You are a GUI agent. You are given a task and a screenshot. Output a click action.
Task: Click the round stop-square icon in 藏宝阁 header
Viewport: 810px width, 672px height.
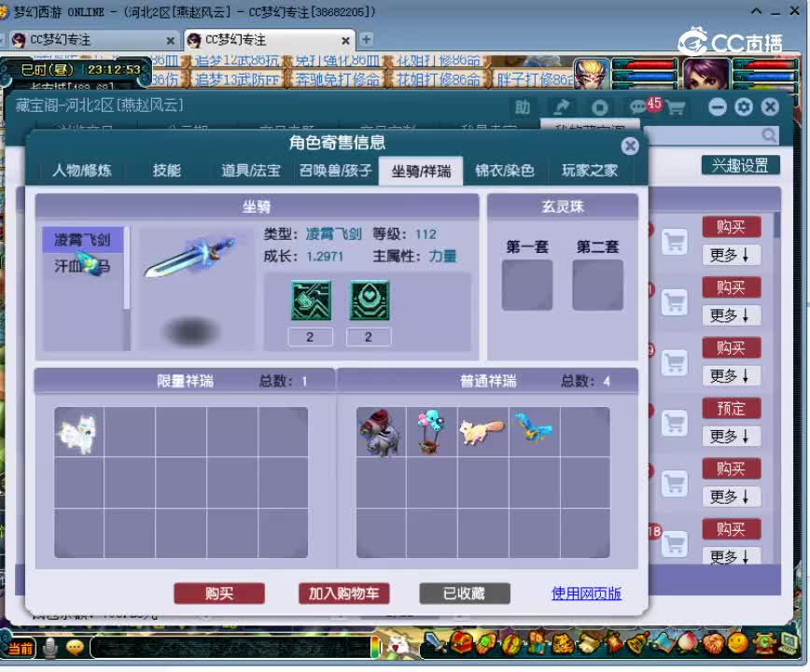599,107
